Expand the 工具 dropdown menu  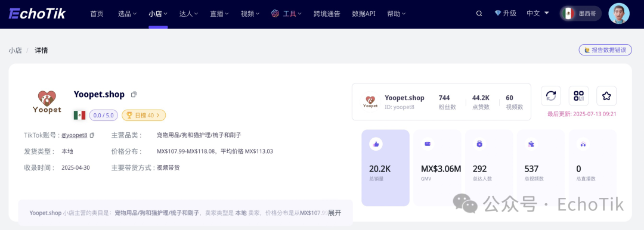(x=287, y=14)
